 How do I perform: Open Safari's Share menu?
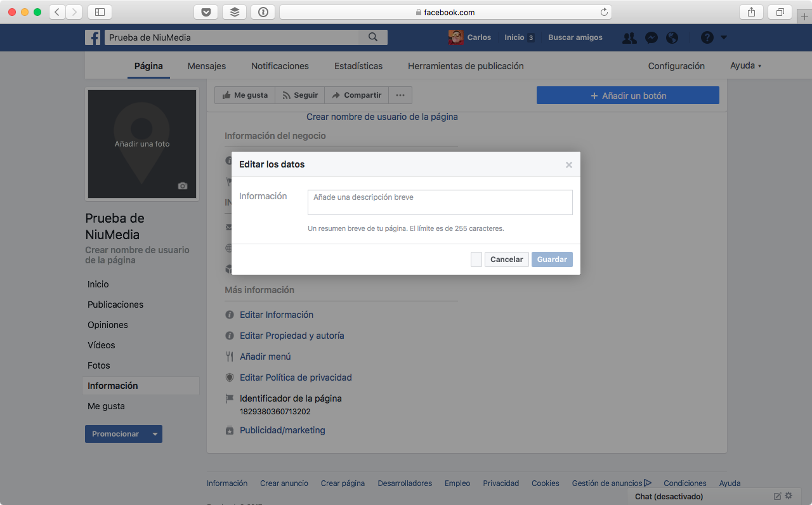[x=751, y=12]
